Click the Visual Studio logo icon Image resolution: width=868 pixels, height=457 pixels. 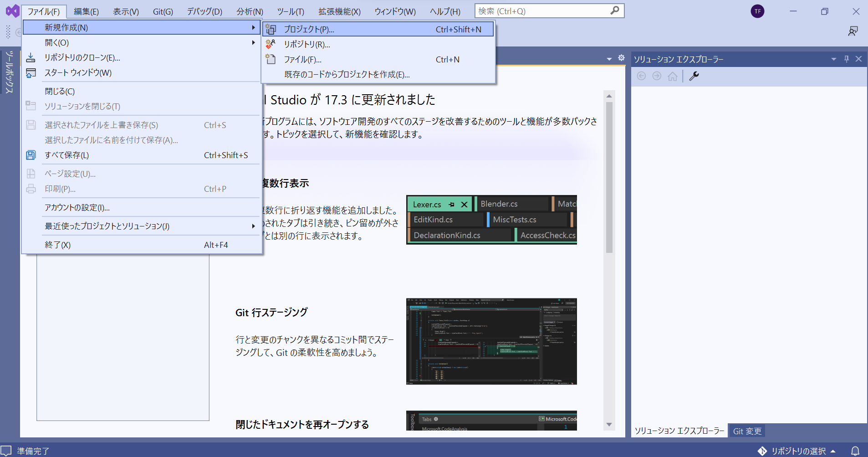12,11
